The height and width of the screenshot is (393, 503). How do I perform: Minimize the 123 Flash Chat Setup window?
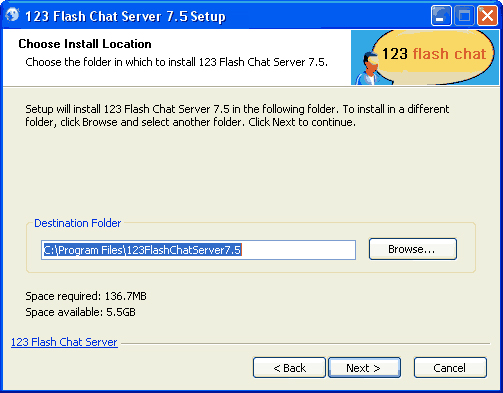coord(441,15)
